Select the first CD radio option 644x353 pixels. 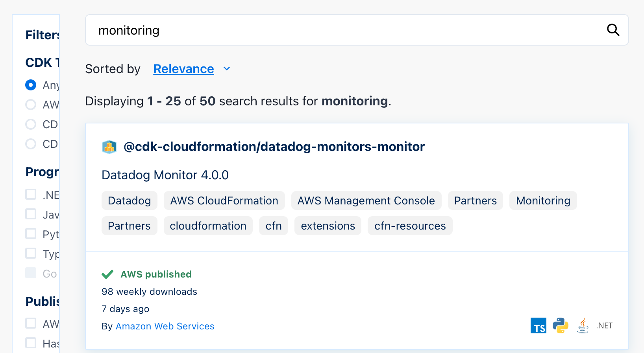[x=31, y=124]
